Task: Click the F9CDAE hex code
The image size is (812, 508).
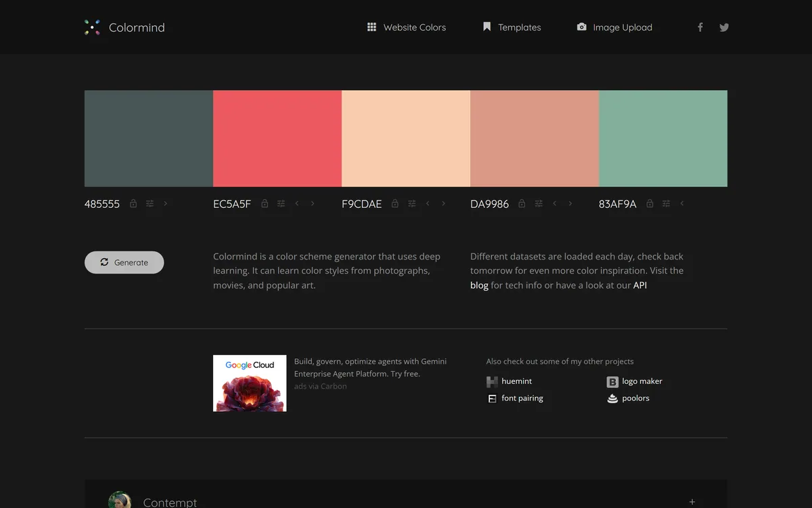Action: pos(362,204)
